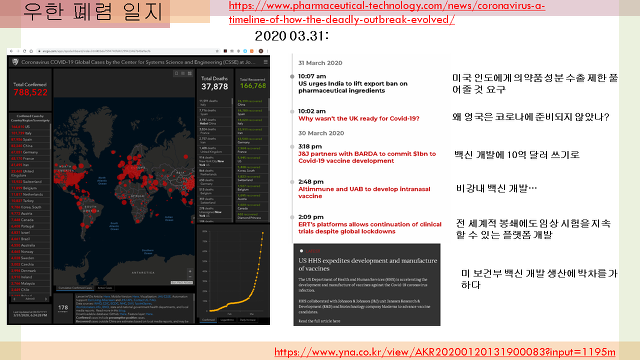This screenshot has height=360, width=640.
Task: Select Spain row in confirmed list
Action: [x=30, y=140]
